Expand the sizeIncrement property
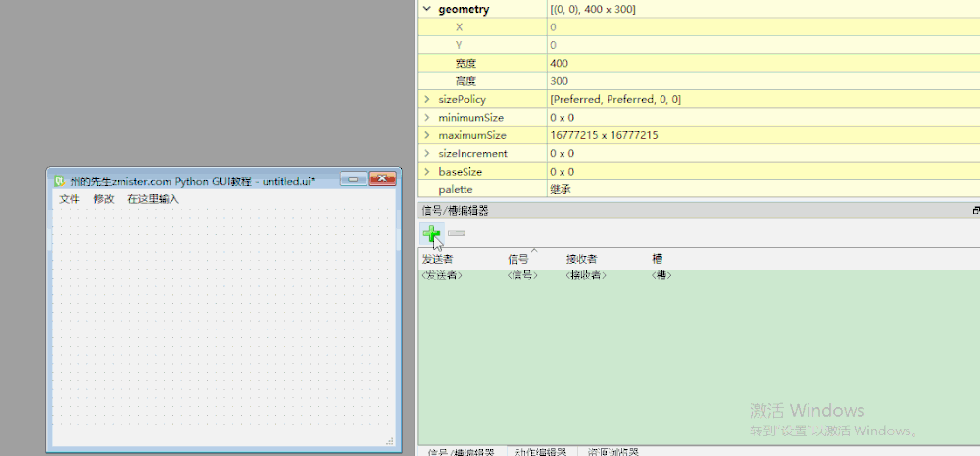 click(427, 154)
